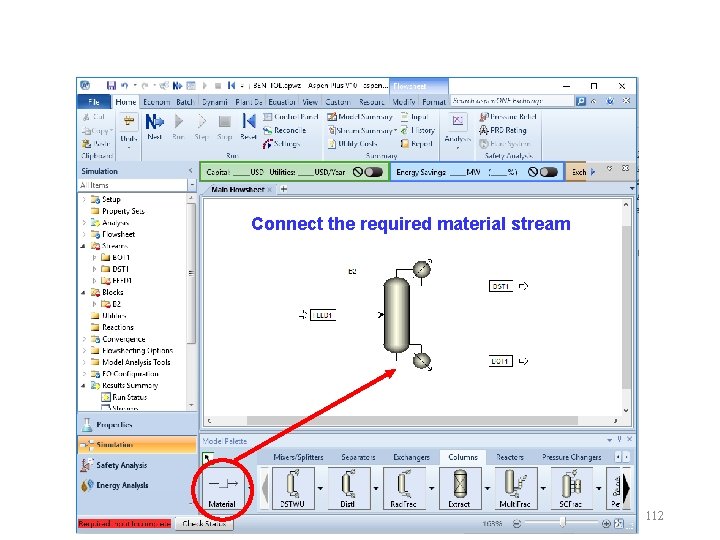Image resolution: width=720 pixels, height=540 pixels.
Task: Adjust the zoom slider handle
Action: pos(563,523)
